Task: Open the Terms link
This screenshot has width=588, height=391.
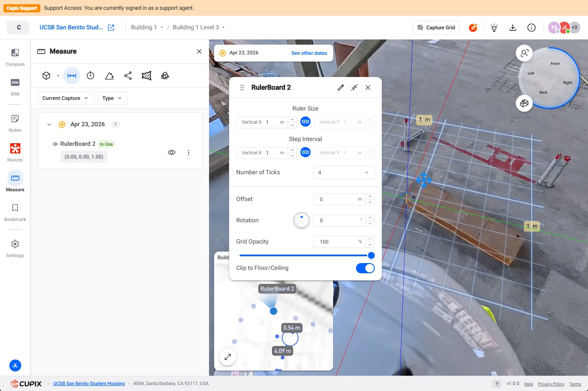Action: (x=575, y=384)
